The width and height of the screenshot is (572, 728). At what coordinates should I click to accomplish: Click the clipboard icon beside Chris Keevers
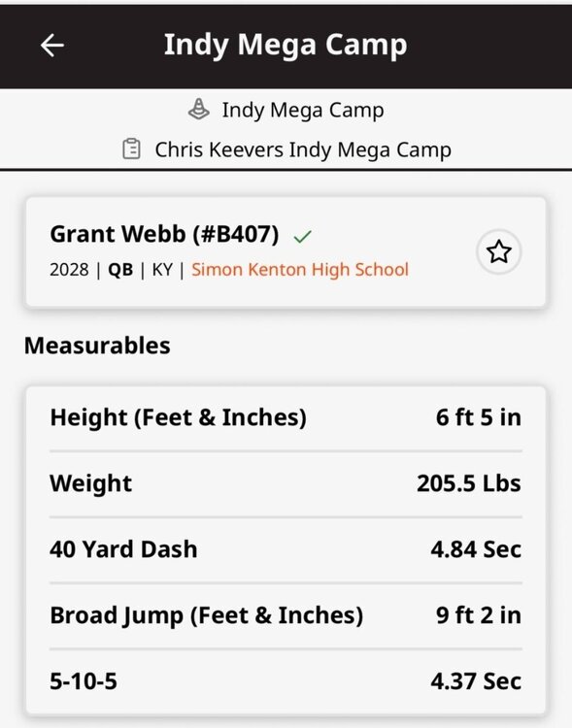[131, 149]
